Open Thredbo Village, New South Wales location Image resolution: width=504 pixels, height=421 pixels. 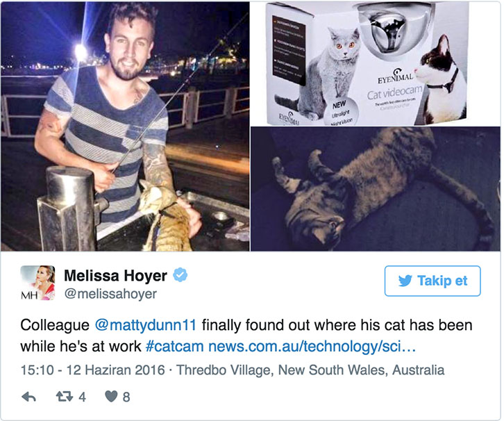310,370
